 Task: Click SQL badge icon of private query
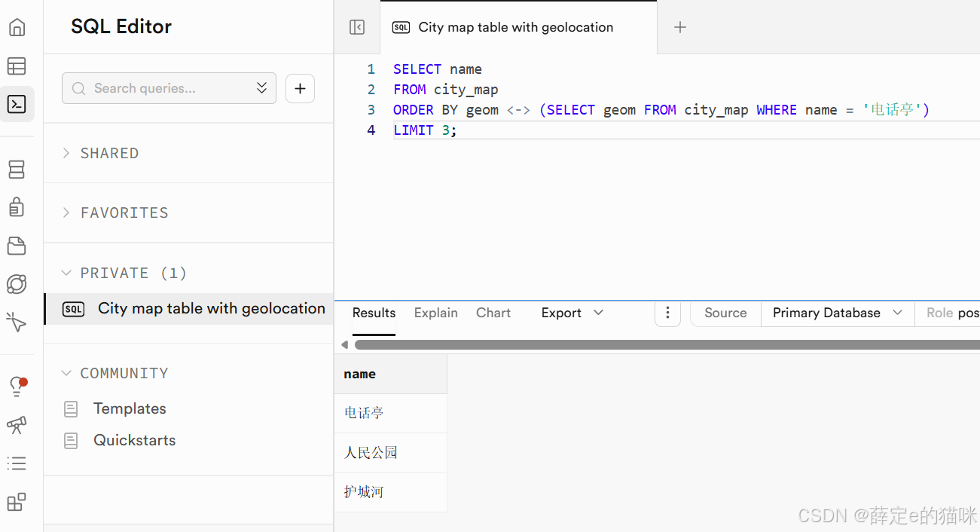(x=73, y=309)
